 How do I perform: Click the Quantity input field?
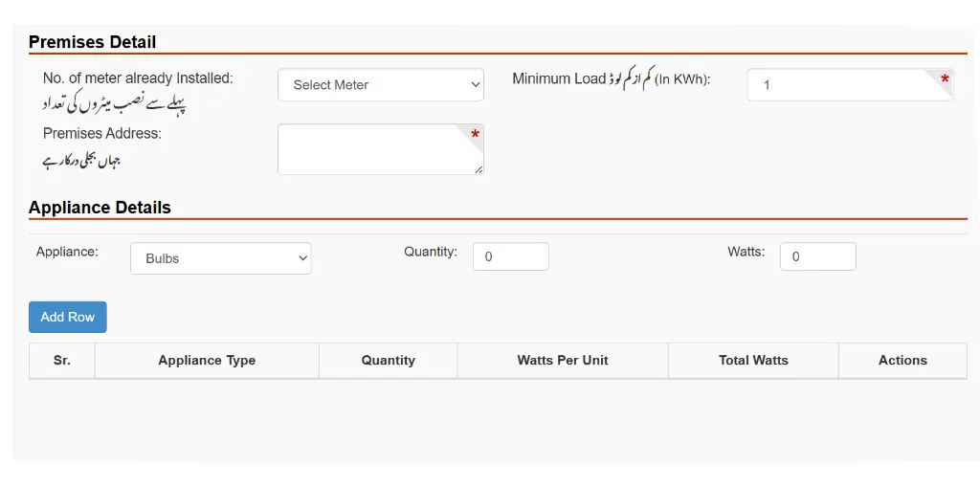511,256
